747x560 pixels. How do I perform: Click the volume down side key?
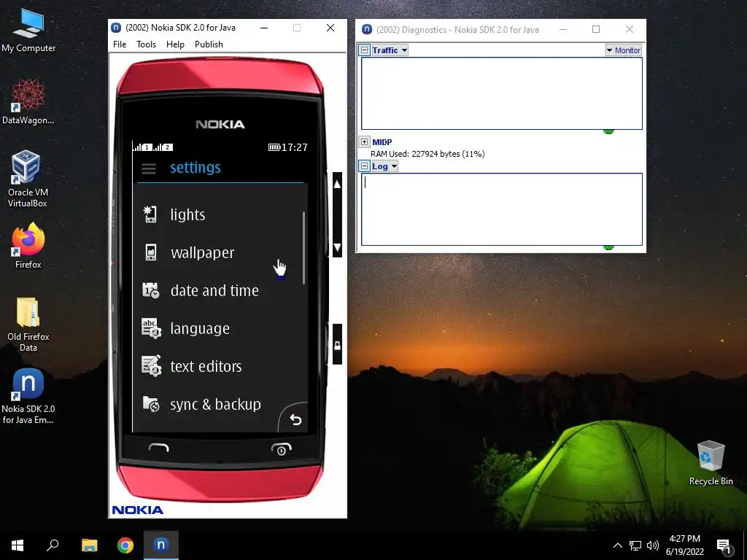[337, 246]
